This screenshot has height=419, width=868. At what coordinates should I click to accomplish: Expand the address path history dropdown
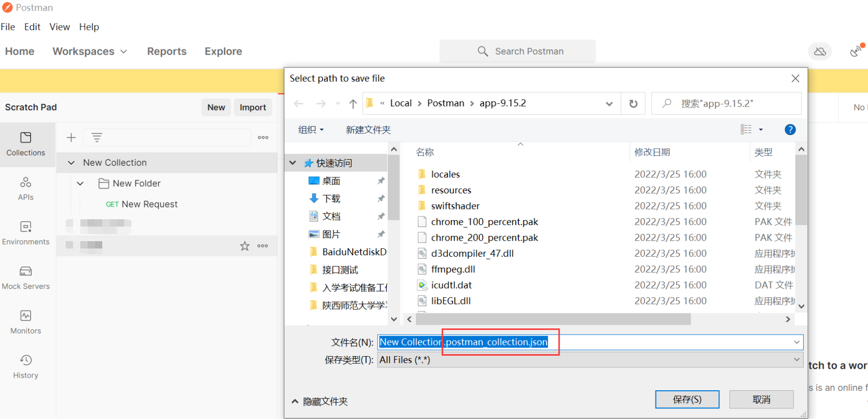[x=609, y=103]
